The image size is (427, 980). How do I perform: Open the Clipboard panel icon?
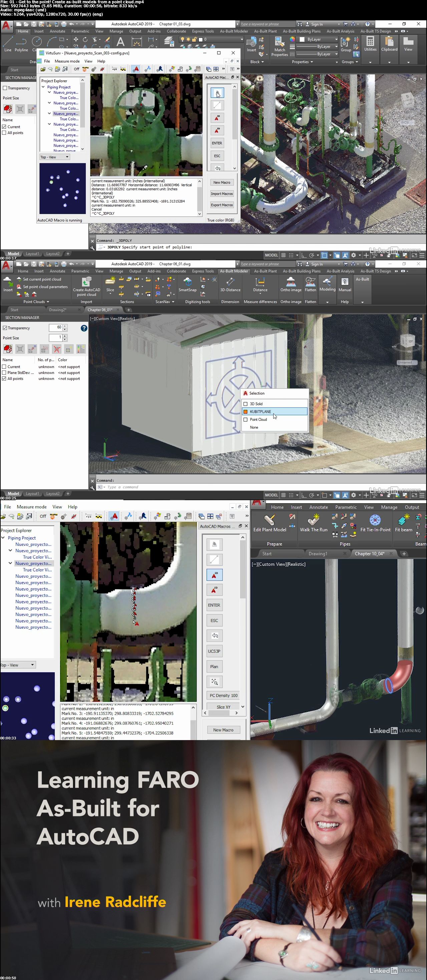pyautogui.click(x=389, y=43)
